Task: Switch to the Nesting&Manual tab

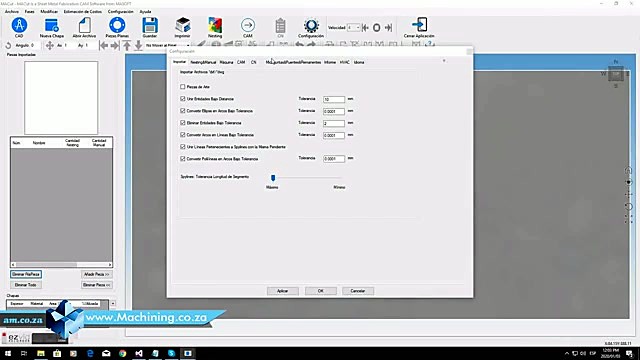Action: coord(203,62)
